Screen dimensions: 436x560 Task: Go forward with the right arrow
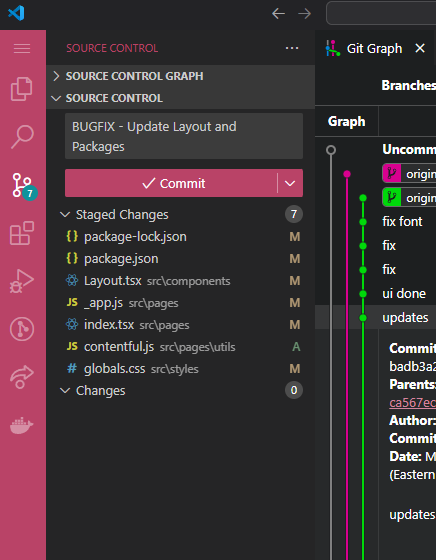(x=304, y=14)
